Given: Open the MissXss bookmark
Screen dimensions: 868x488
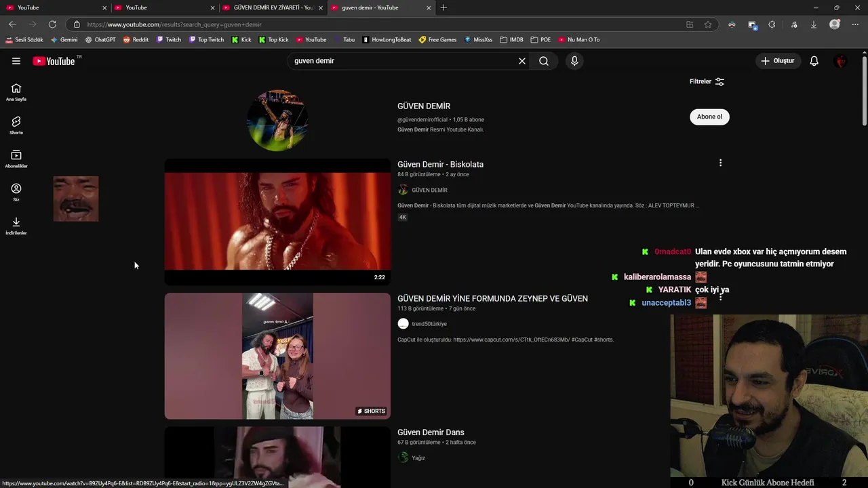Looking at the screenshot, I should 478,40.
